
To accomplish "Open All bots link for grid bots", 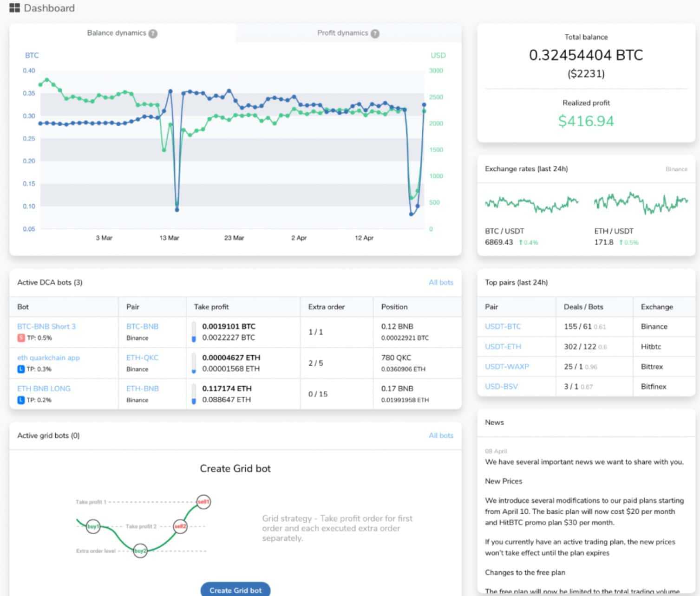I will (440, 435).
